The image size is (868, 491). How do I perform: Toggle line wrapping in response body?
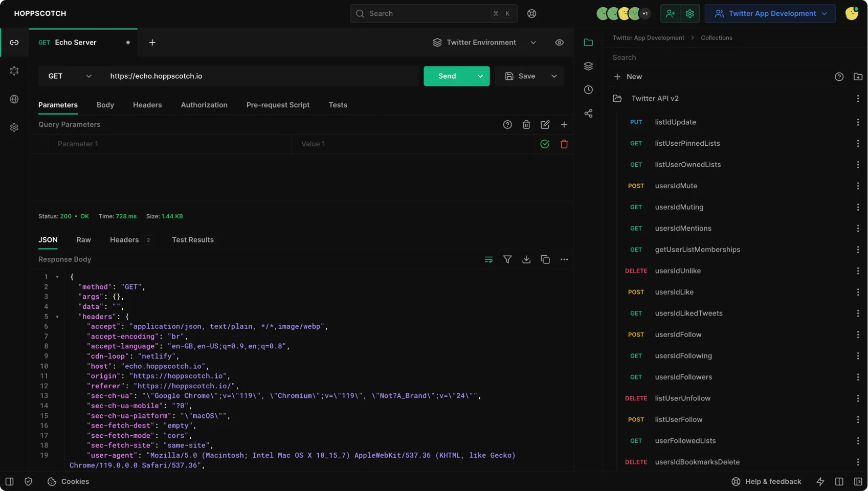pyautogui.click(x=488, y=259)
